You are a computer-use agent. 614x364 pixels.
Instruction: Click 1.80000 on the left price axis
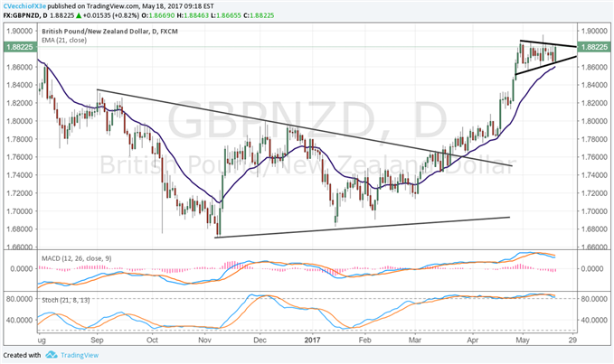tap(19, 121)
